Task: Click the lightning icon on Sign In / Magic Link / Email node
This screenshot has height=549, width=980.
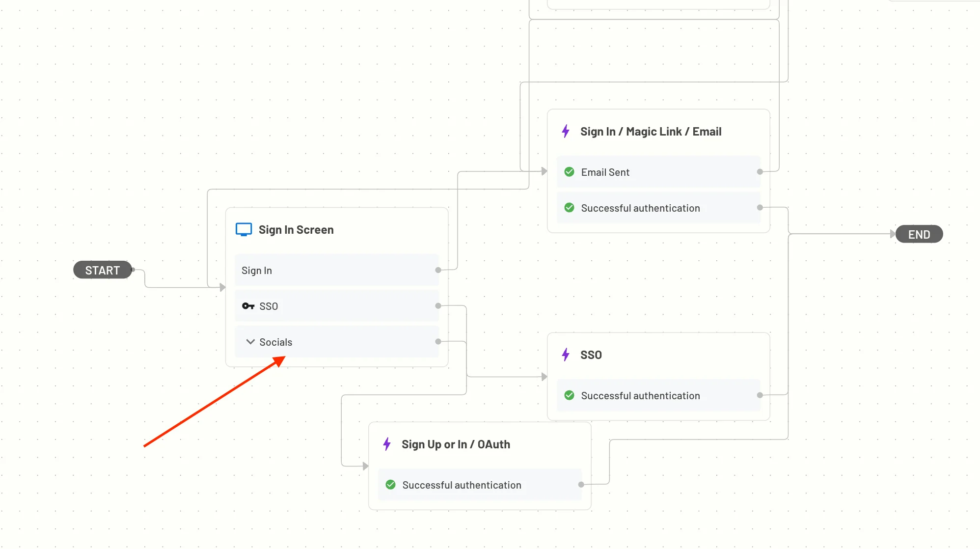Action: click(567, 131)
